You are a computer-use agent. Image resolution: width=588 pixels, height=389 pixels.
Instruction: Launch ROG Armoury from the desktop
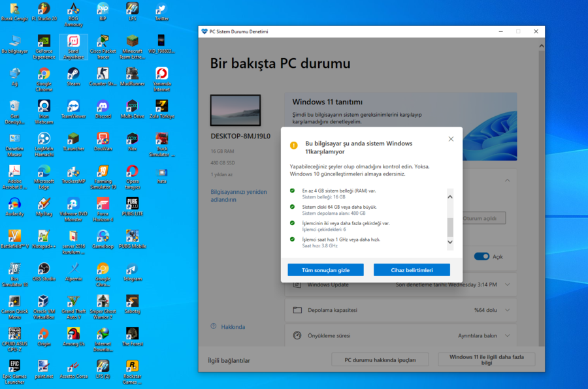tap(73, 14)
